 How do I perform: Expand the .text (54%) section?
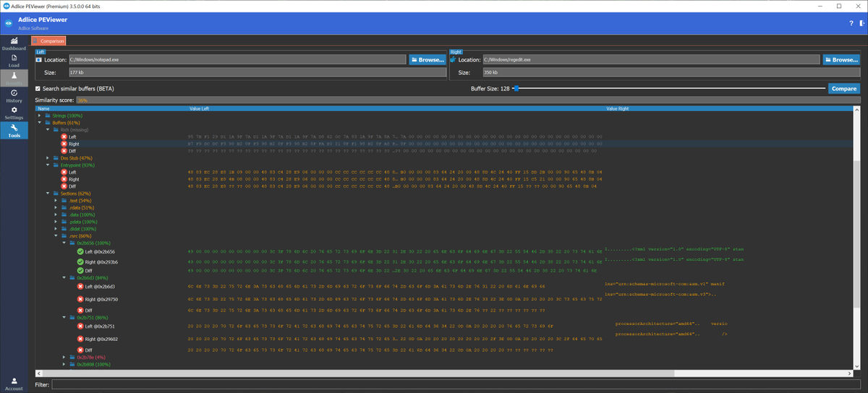[56, 200]
